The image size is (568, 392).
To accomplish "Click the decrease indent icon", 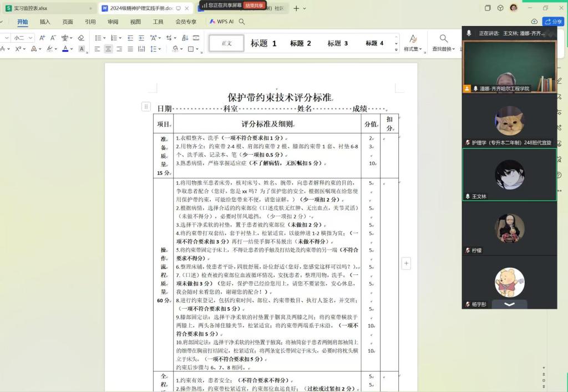I will pyautogui.click(x=130, y=38).
